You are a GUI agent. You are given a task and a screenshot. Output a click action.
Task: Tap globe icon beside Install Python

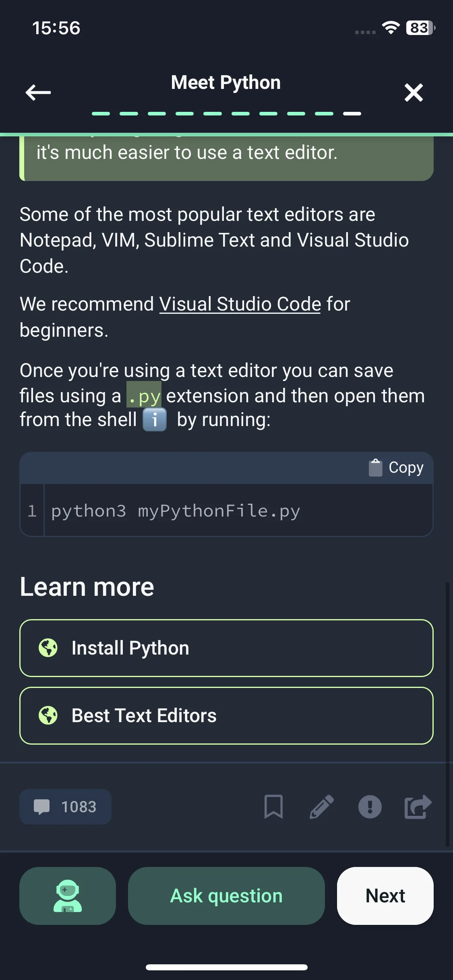click(x=48, y=648)
